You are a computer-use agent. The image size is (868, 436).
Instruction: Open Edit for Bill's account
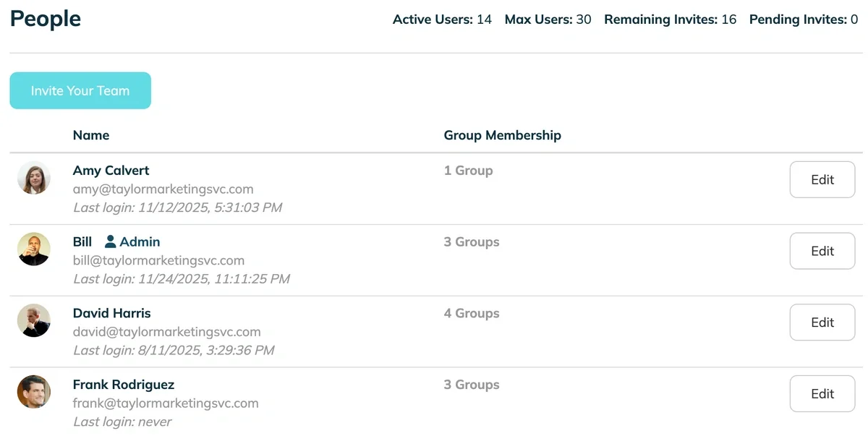pyautogui.click(x=822, y=252)
